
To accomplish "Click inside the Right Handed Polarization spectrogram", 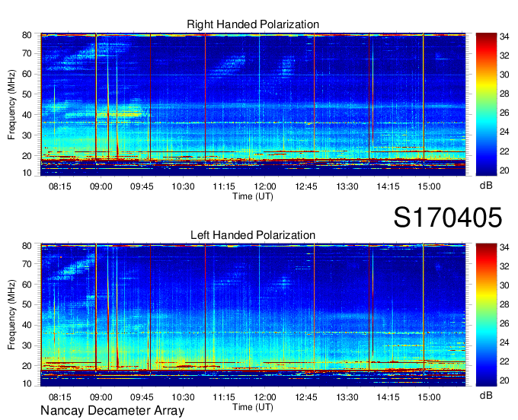I will click(x=253, y=104).
